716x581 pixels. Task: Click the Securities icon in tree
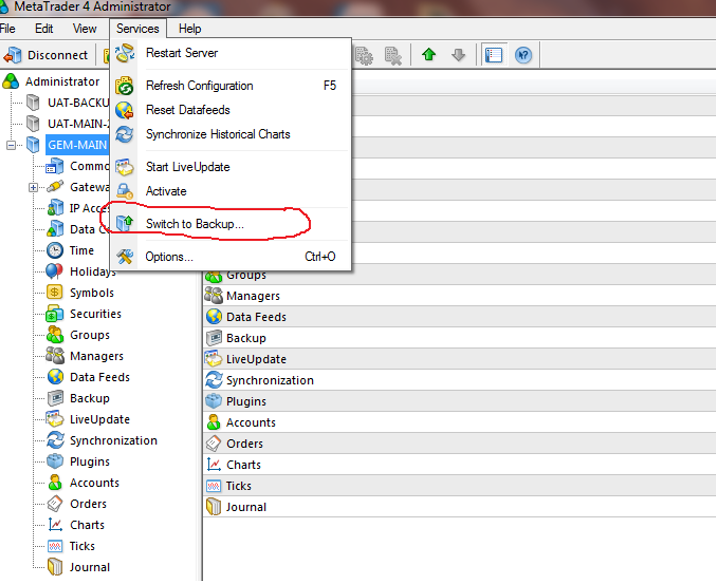coord(55,314)
